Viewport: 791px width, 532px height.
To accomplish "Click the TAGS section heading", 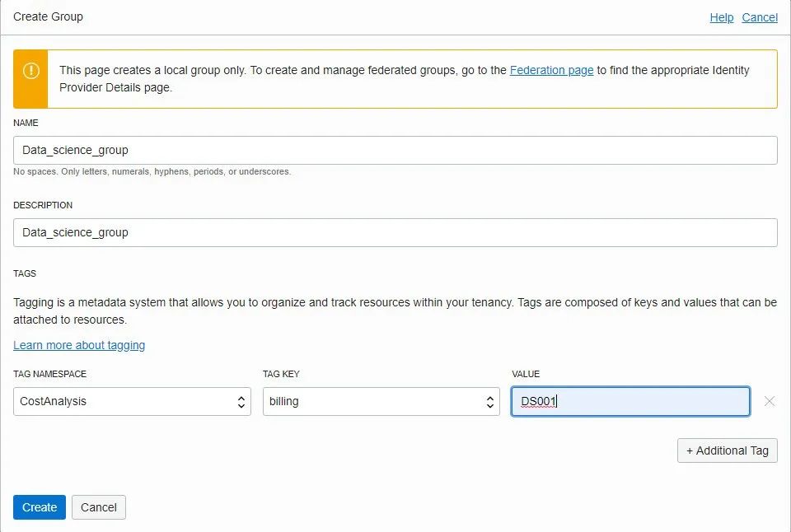I will [25, 273].
